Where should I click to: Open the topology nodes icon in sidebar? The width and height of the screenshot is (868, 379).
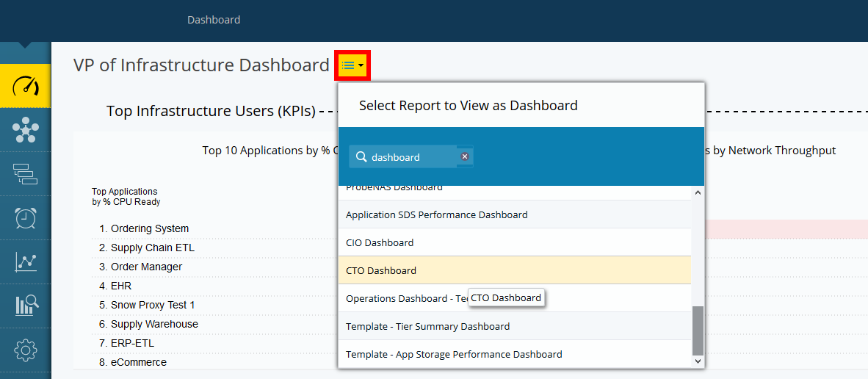tap(26, 130)
